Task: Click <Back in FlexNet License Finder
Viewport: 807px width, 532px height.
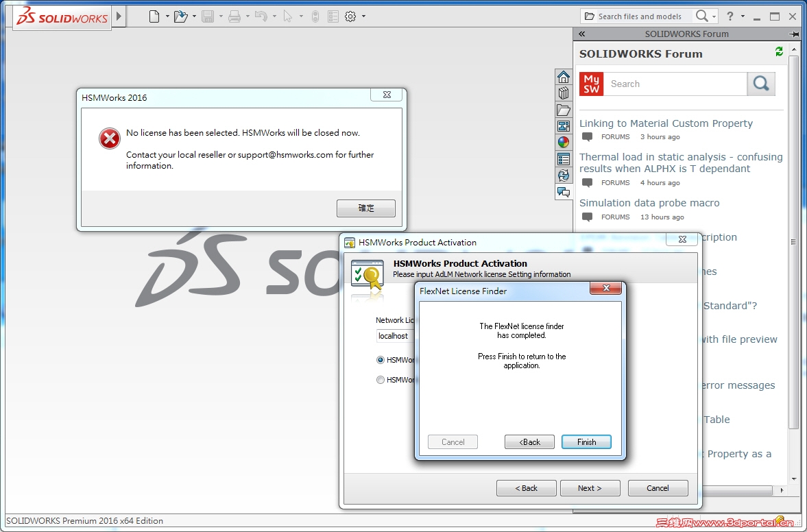Action: pos(529,442)
